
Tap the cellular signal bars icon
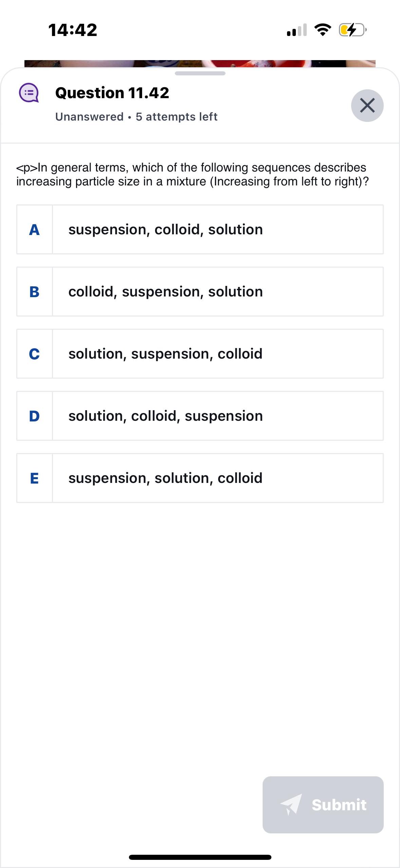[297, 30]
